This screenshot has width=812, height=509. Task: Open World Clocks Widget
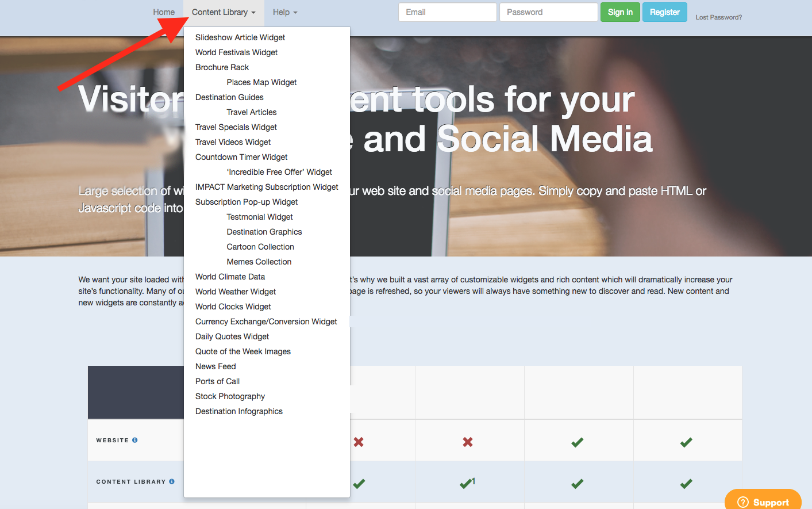coord(233,307)
